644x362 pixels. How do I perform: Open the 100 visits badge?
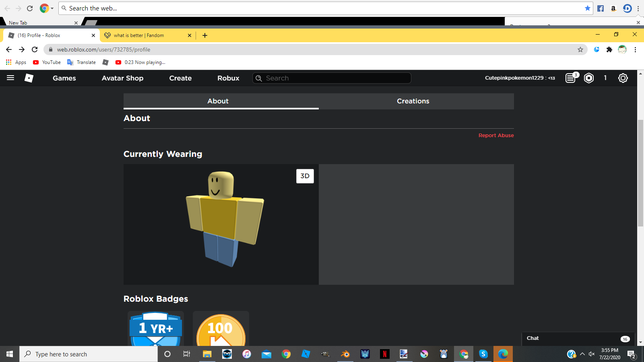(221, 329)
